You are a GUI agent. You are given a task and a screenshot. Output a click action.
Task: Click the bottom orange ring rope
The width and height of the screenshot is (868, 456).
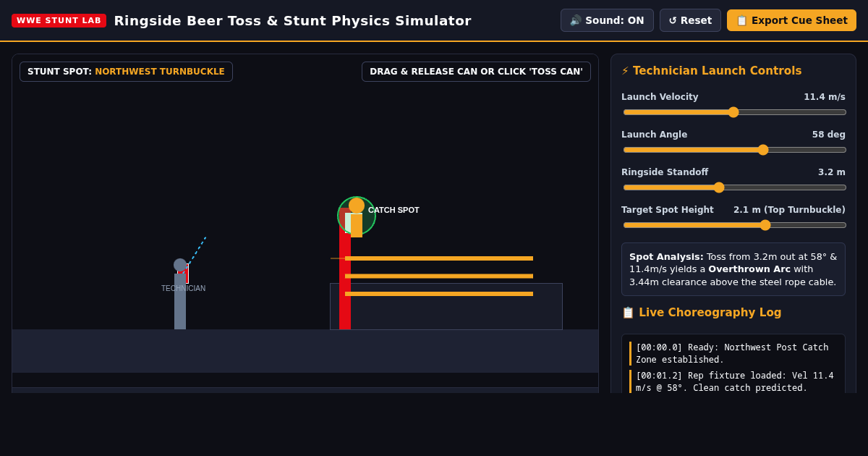pyautogui.click(x=439, y=294)
